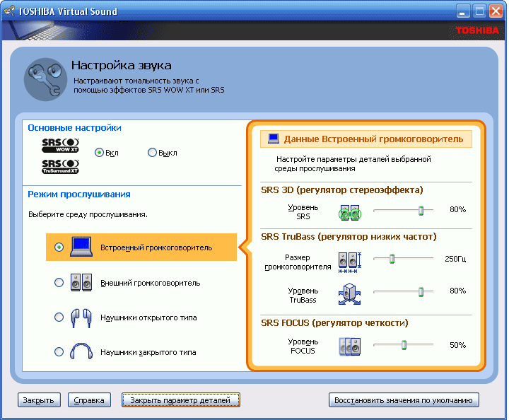Click the SRS 3D section heading
The height and width of the screenshot is (420, 509).
[342, 190]
